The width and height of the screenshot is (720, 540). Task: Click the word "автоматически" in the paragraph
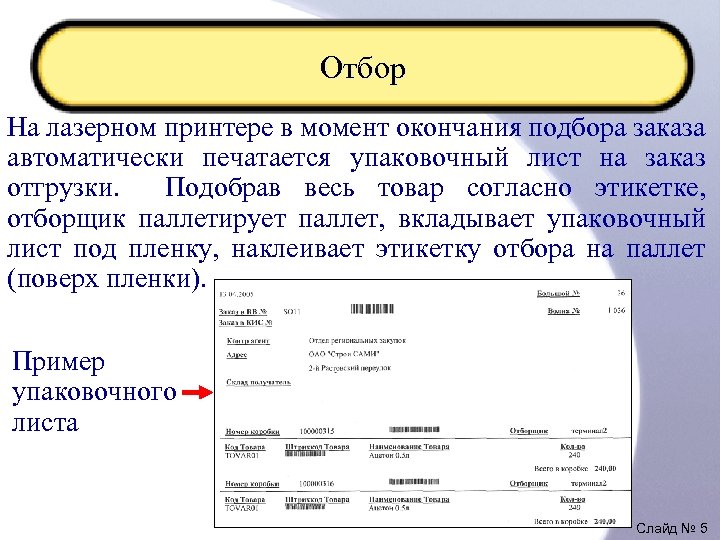click(95, 158)
